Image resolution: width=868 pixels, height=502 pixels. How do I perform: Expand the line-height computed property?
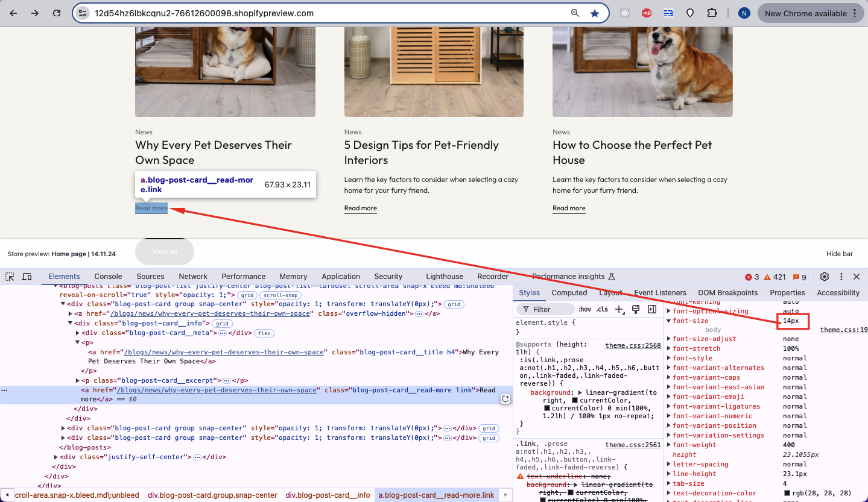coord(668,474)
